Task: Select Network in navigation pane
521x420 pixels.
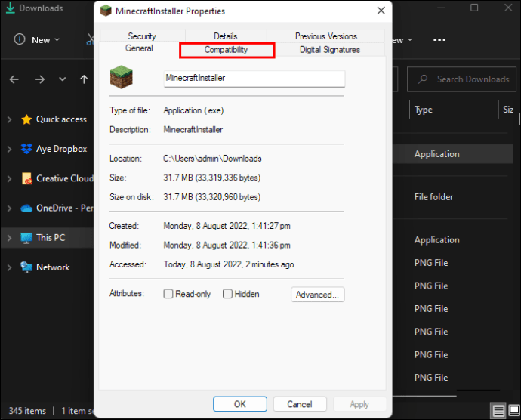Action: 53,267
